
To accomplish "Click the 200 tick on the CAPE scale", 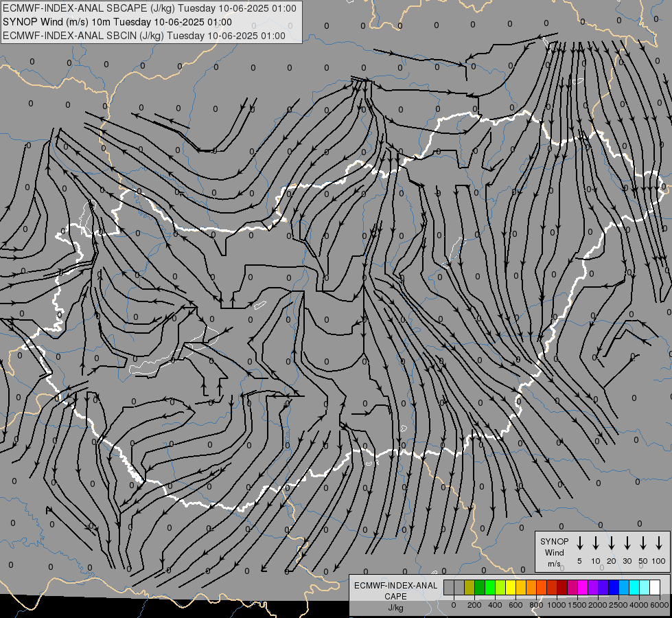I will [474, 605].
